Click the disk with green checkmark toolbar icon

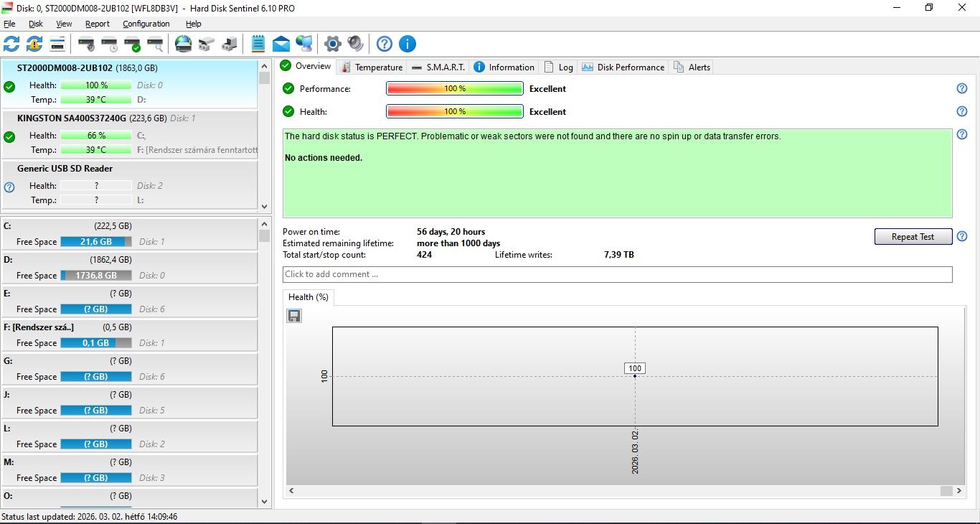pos(132,44)
